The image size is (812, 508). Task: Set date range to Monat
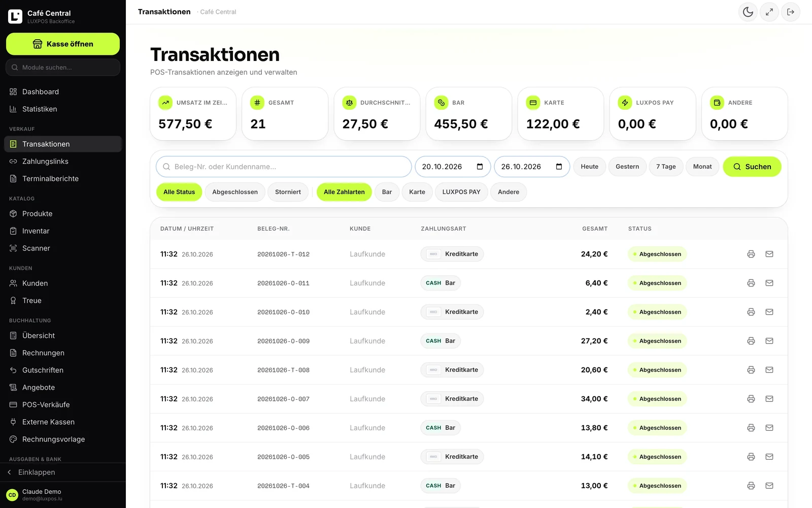(702, 167)
